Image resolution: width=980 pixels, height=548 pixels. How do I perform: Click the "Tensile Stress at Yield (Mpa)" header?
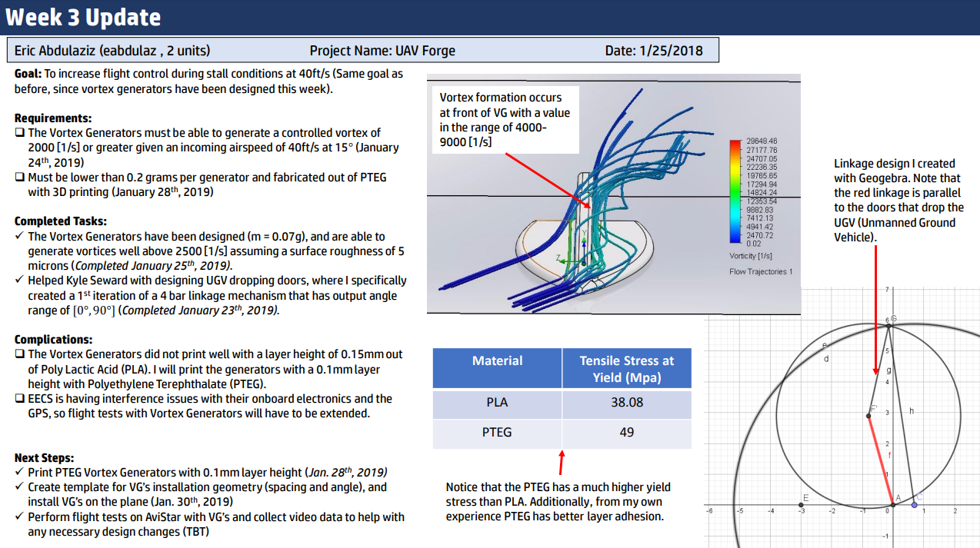[627, 368]
